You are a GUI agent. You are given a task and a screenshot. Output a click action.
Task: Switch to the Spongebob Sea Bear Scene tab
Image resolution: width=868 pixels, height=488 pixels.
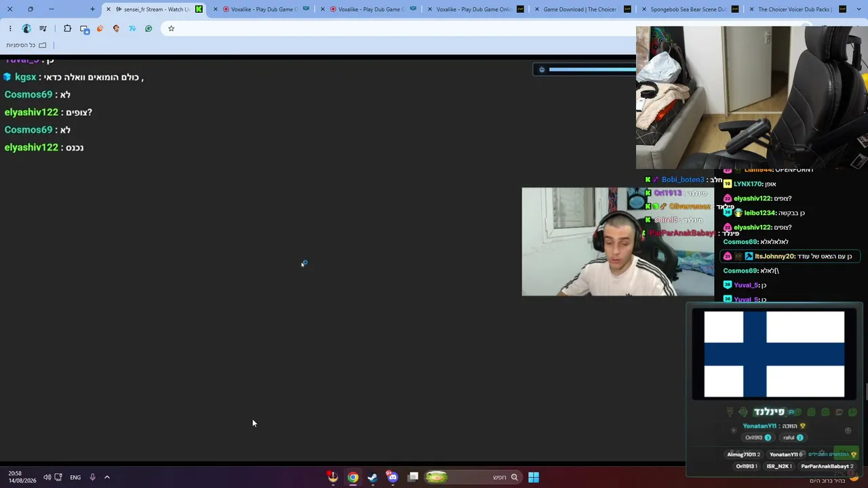pyautogui.click(x=688, y=9)
